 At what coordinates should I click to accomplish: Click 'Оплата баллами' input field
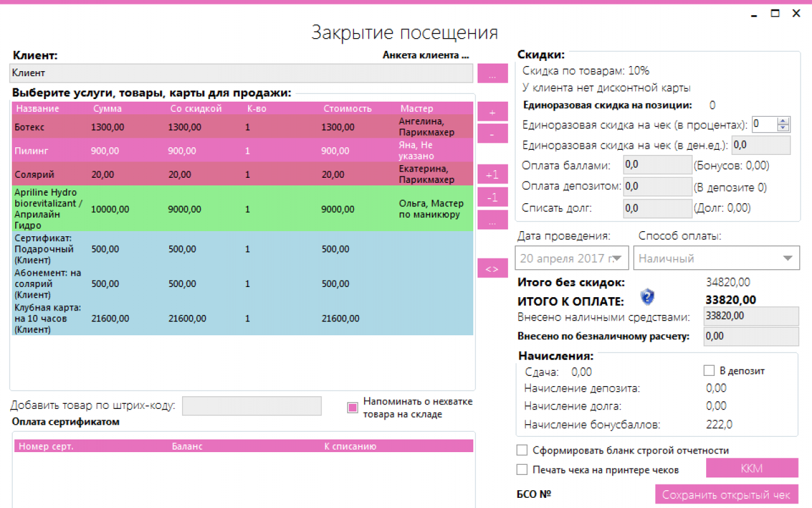click(657, 165)
